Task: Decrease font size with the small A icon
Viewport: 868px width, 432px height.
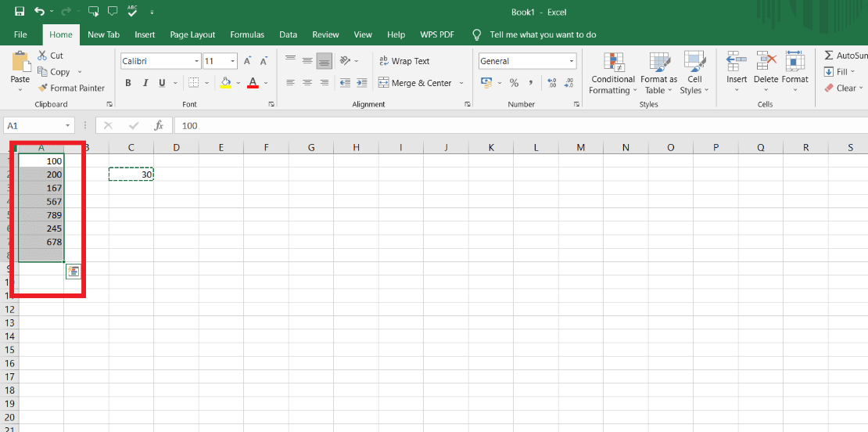Action: pyautogui.click(x=264, y=61)
